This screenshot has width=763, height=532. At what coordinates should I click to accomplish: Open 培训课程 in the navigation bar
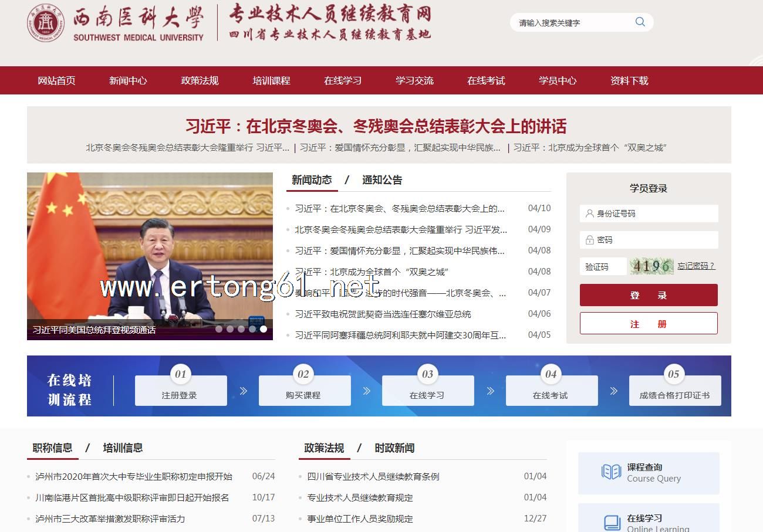point(271,81)
